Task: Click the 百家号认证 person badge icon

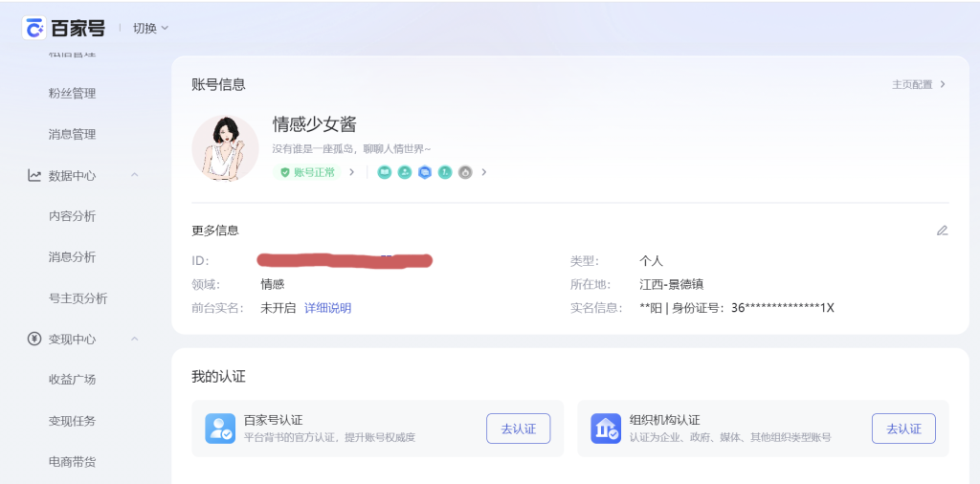Action: [220, 429]
